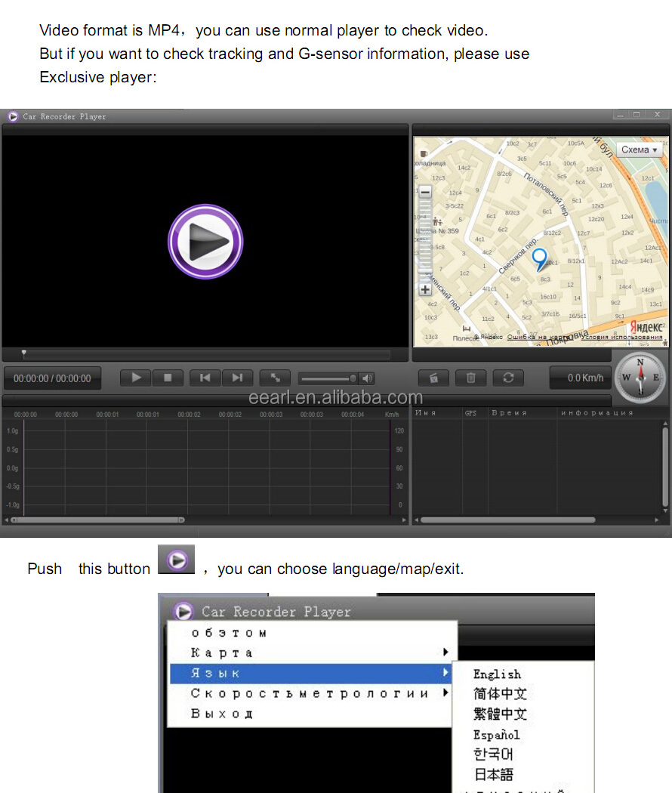Click the open file folder icon
This screenshot has height=793, width=672.
point(433,378)
